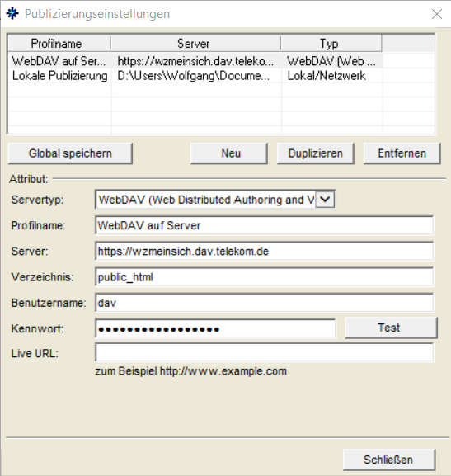Duplicate the profile via Duplizieren
This screenshot has width=451, height=476.
(x=315, y=153)
